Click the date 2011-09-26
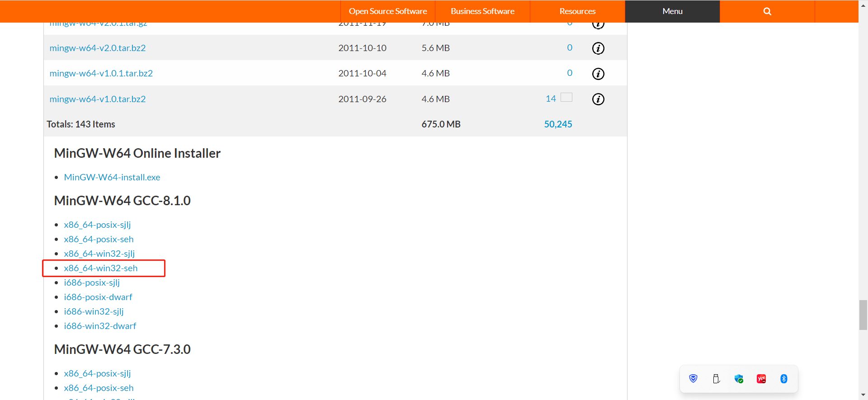Screen dimensions: 868x400 click(362, 99)
